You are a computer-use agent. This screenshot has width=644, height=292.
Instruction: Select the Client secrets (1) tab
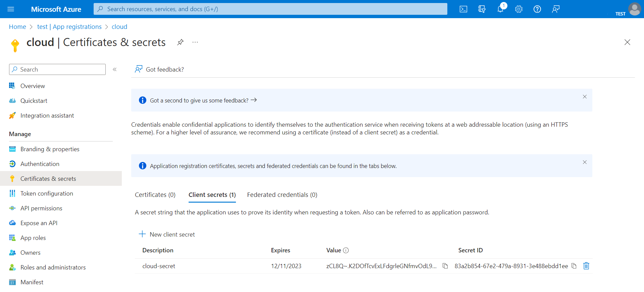[x=212, y=195]
